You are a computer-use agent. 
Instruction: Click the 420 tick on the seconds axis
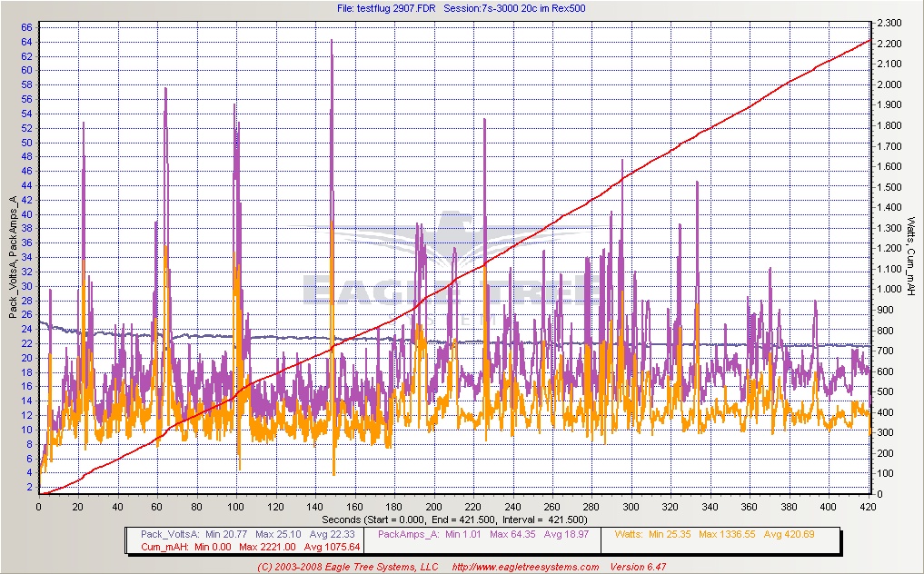pos(869,507)
